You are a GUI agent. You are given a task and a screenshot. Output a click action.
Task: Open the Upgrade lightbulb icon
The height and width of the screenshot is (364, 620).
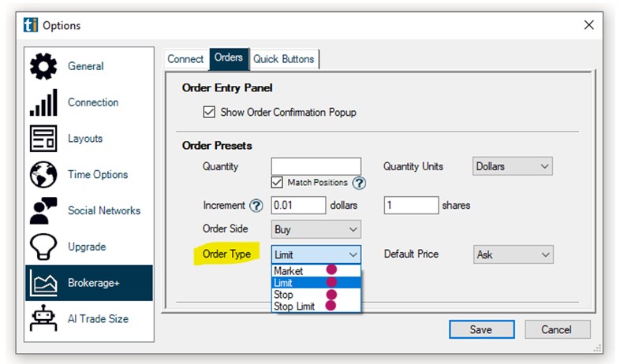tap(43, 247)
